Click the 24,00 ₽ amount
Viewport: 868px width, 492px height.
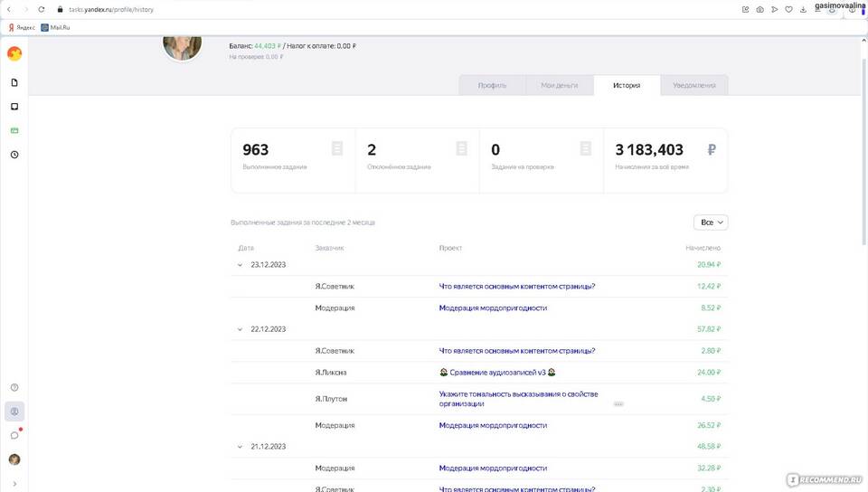click(x=709, y=373)
